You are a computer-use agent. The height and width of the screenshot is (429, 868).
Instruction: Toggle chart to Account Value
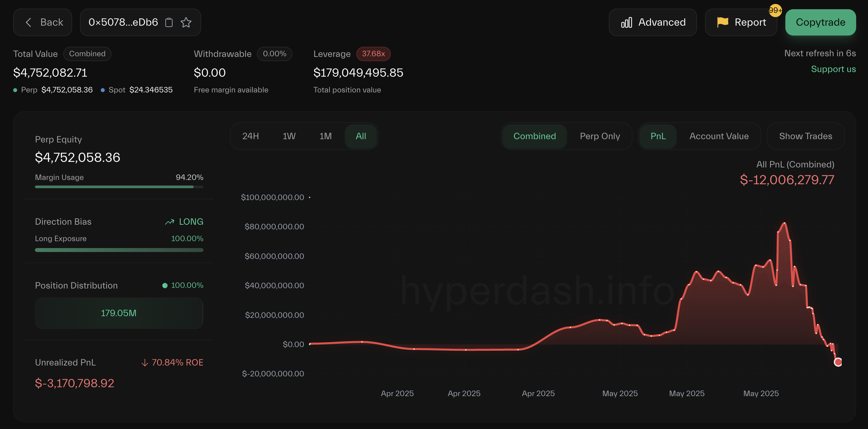click(719, 136)
